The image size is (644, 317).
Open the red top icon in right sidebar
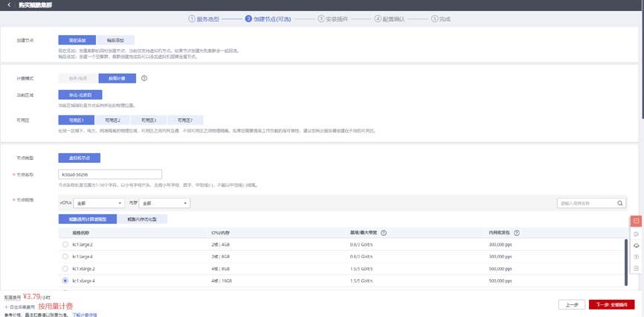(637, 221)
